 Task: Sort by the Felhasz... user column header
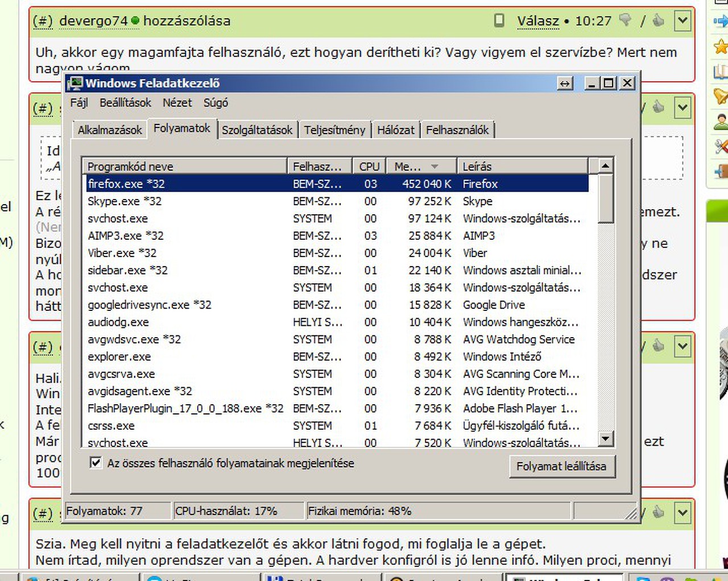tap(320, 166)
